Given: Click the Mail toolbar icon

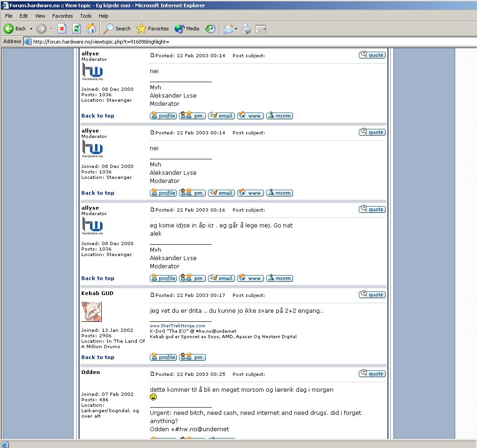Looking at the screenshot, I should point(228,29).
